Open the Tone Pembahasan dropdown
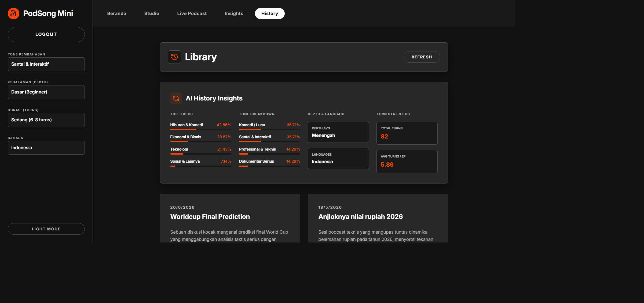 [x=46, y=64]
